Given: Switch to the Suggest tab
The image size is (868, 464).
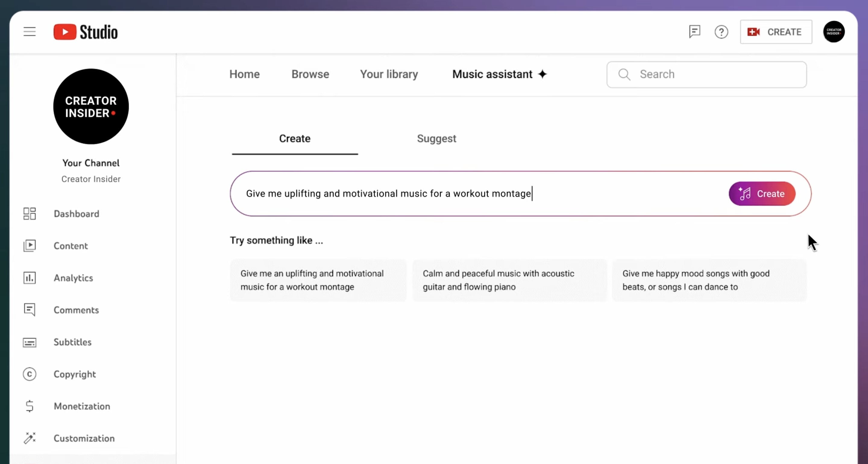Looking at the screenshot, I should click(x=436, y=138).
